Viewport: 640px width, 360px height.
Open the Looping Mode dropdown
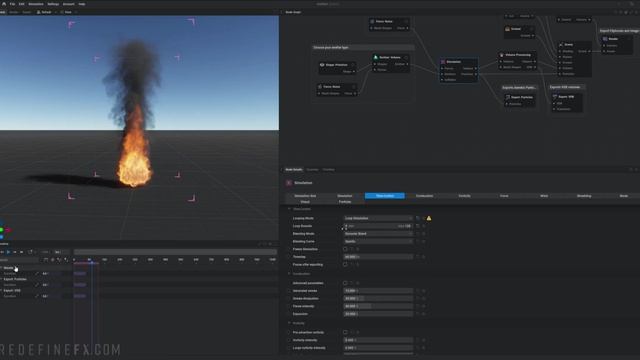(378, 218)
